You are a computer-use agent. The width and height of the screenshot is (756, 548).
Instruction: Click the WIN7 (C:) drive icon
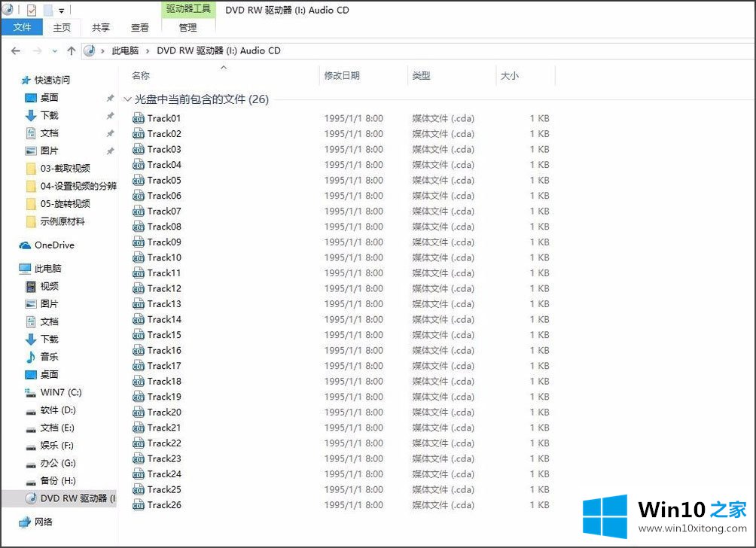[x=31, y=392]
